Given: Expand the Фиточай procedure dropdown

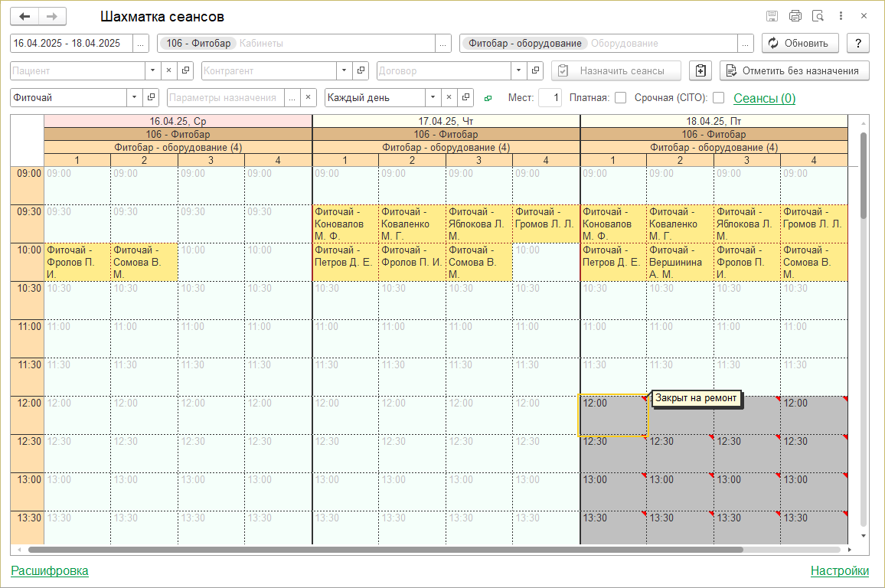Looking at the screenshot, I should [134, 98].
